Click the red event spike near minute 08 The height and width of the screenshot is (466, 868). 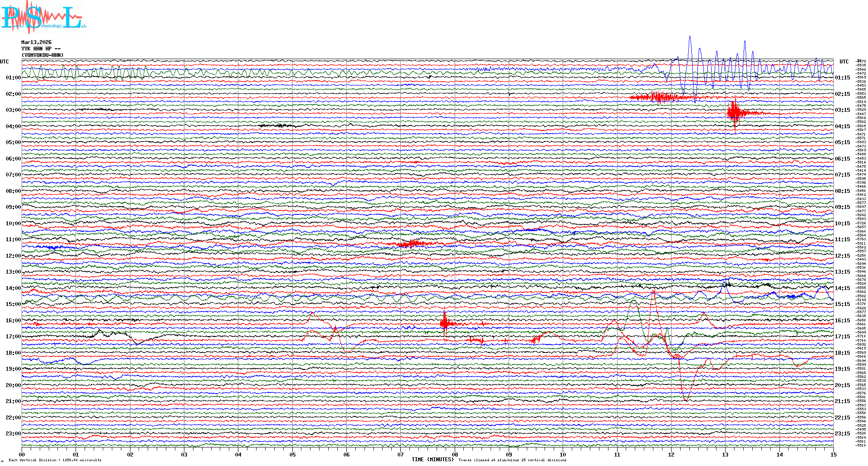click(x=445, y=323)
